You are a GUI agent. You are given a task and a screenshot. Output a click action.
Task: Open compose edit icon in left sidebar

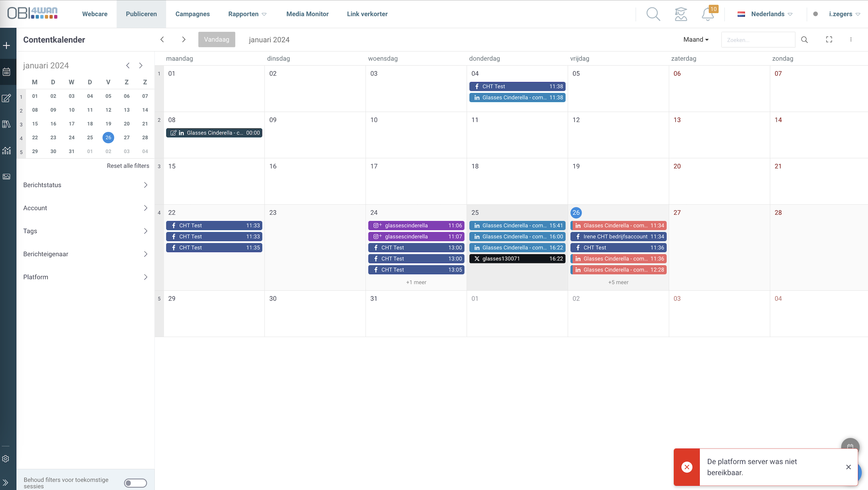coord(6,98)
